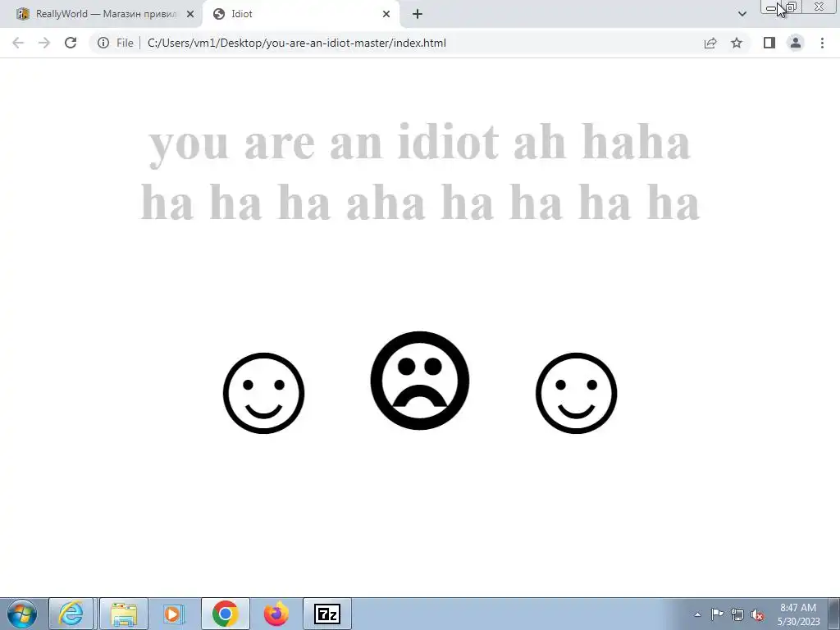Click the Chrome taskbar icon
The height and width of the screenshot is (630, 840).
point(226,614)
